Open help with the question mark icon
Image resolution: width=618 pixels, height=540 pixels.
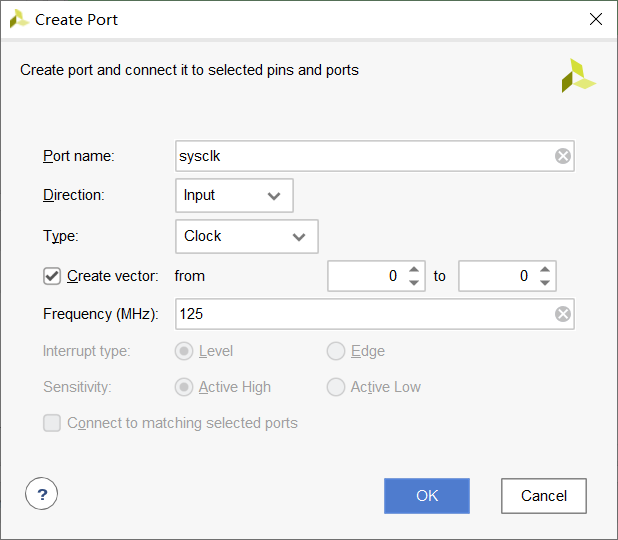(x=41, y=493)
